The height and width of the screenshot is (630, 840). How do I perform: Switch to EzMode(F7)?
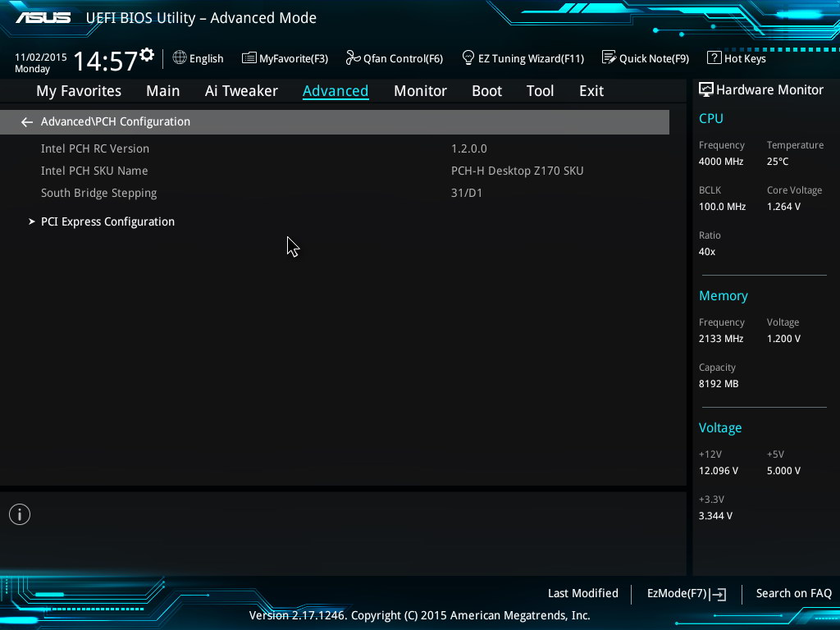[x=686, y=593]
